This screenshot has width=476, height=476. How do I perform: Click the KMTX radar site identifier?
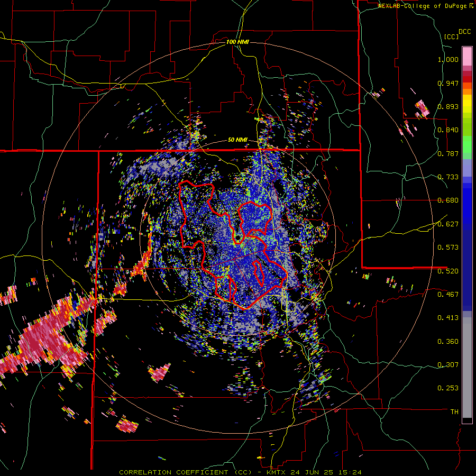pyautogui.click(x=277, y=472)
